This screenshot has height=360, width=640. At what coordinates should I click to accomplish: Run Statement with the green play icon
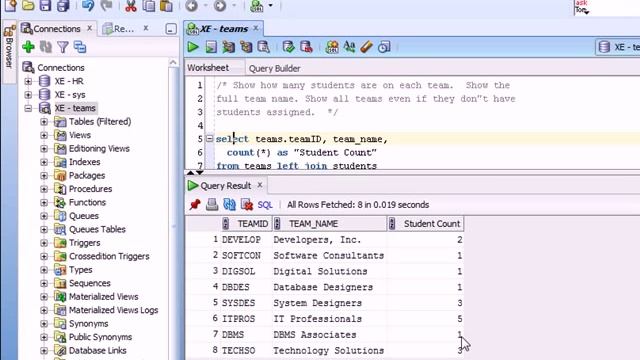[x=193, y=47]
